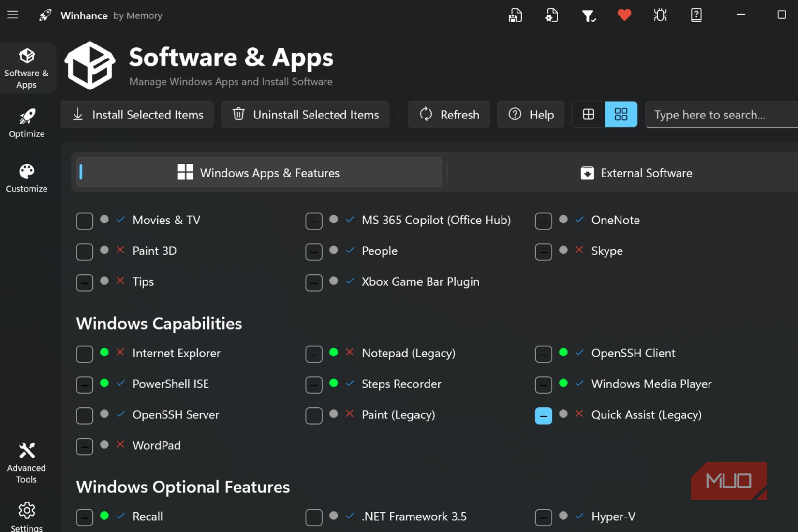This screenshot has width=798, height=532.
Task: Click the search field to type a query
Action: pos(716,115)
